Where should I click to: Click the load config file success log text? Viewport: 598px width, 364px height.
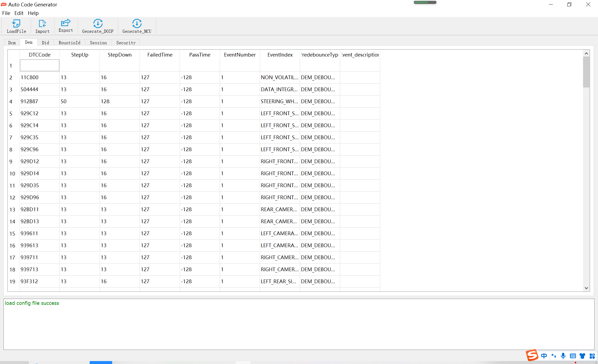[x=32, y=303]
